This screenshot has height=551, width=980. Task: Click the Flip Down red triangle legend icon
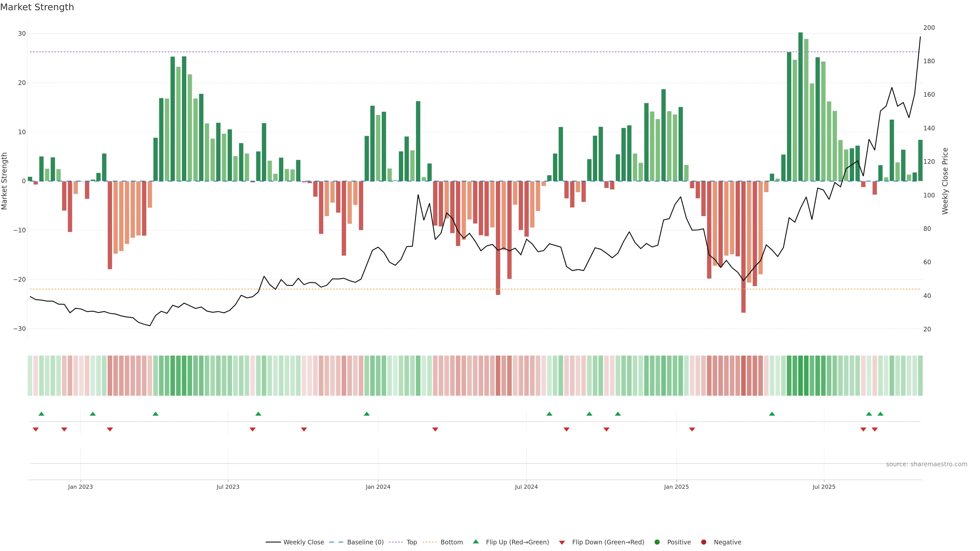pyautogui.click(x=562, y=543)
